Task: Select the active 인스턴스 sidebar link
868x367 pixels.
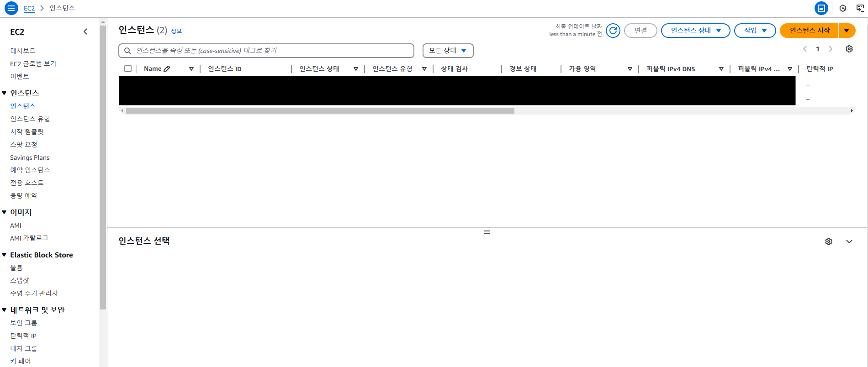Action: [23, 106]
